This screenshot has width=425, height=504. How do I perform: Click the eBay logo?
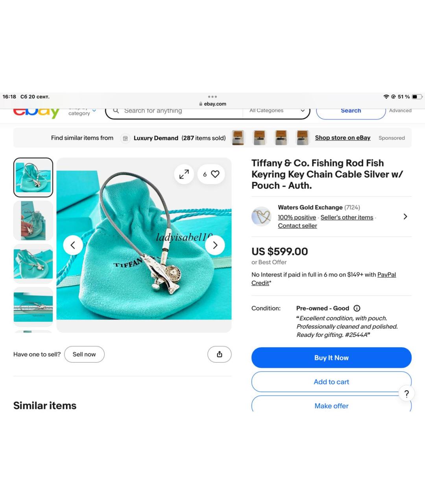click(36, 113)
